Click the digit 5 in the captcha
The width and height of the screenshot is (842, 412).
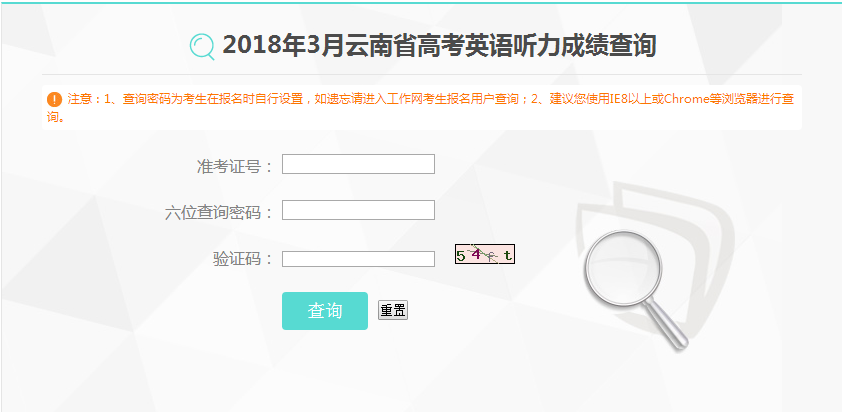(x=460, y=256)
